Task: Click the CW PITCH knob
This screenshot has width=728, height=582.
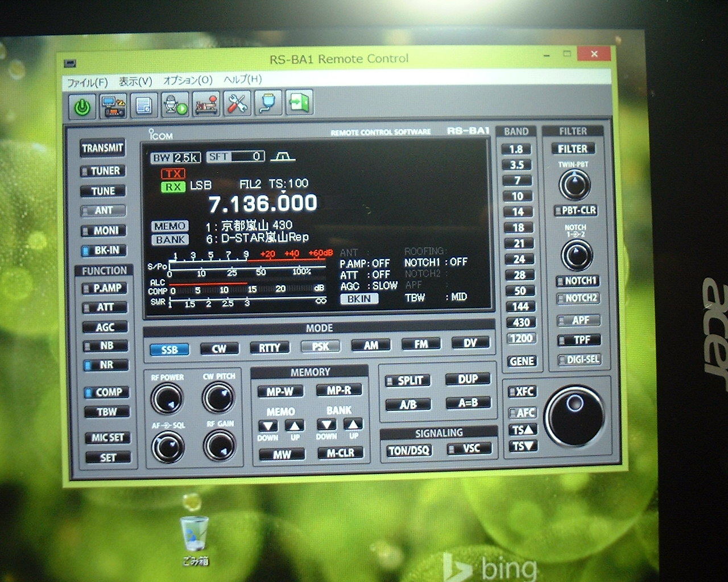Action: click(219, 397)
